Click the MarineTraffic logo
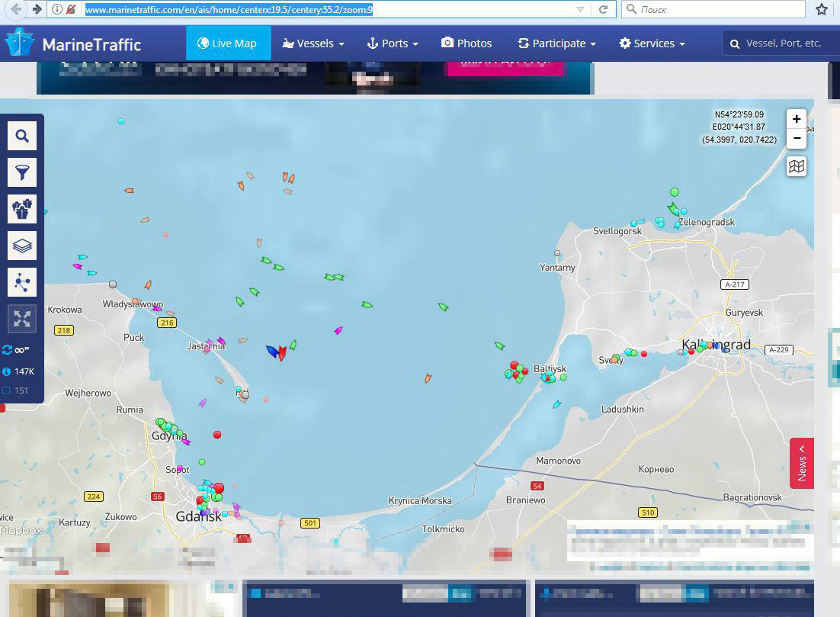This screenshot has height=617, width=840. 73,43
